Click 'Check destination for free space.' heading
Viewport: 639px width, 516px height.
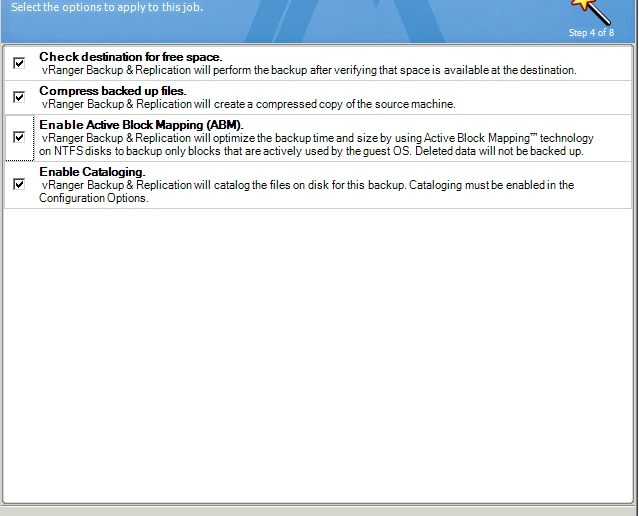[x=131, y=57]
